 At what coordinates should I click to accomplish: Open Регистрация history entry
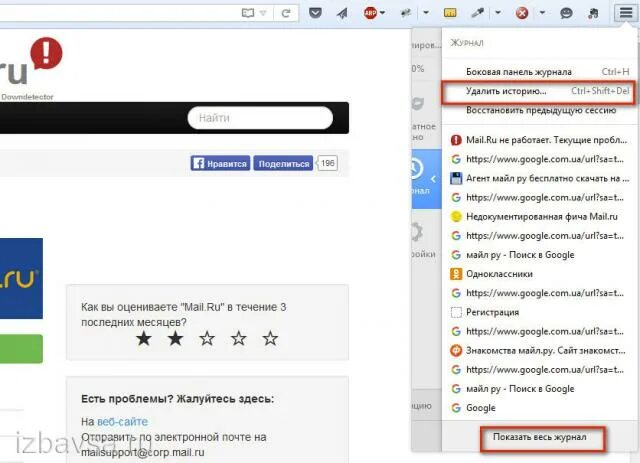coord(539,312)
